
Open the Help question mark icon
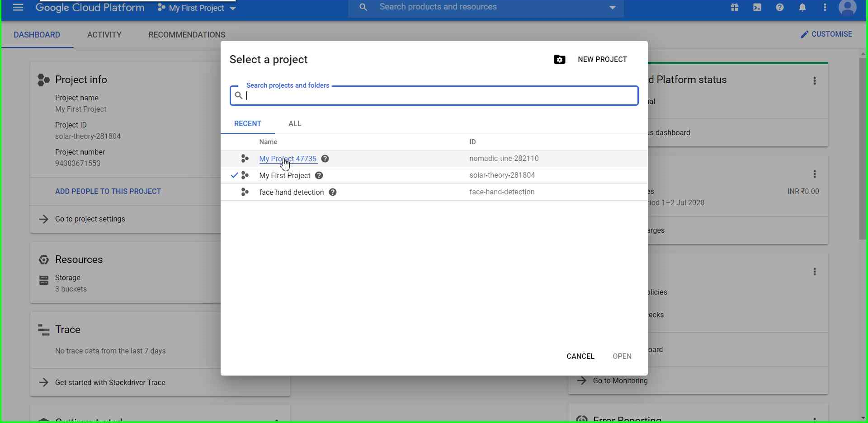pos(780,7)
